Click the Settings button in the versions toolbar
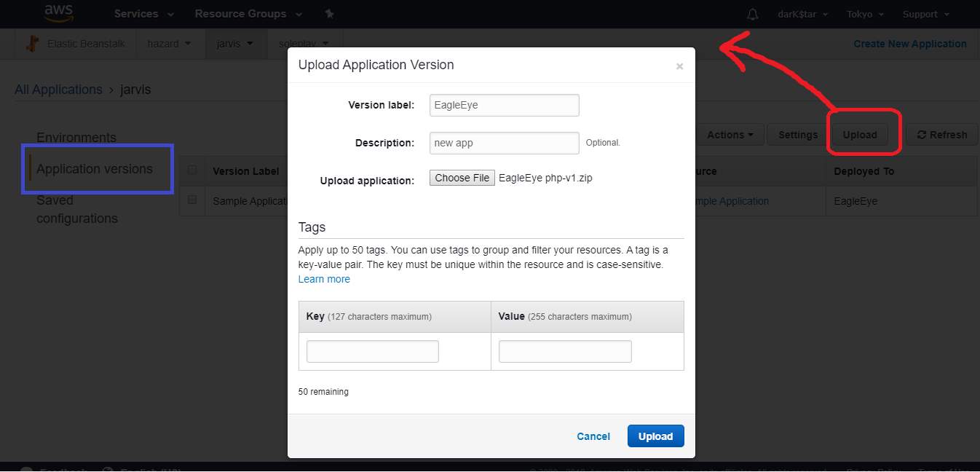Image resolution: width=980 pixels, height=472 pixels. [798, 135]
